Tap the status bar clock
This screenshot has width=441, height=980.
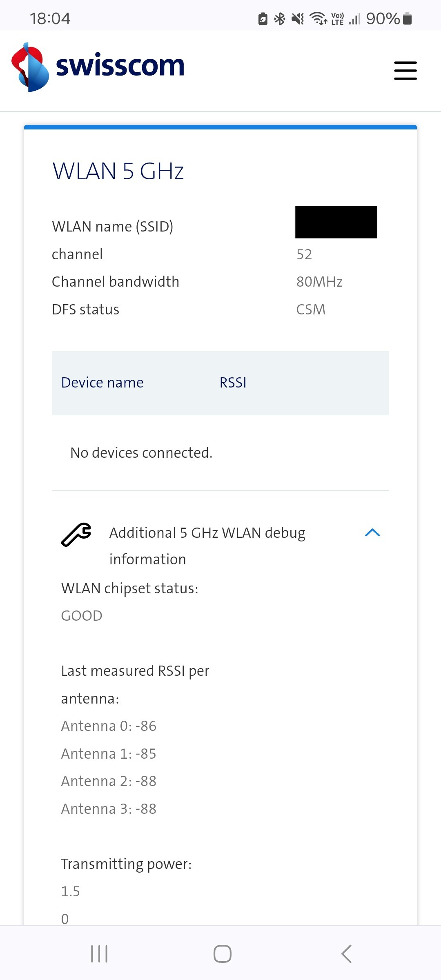(50, 18)
